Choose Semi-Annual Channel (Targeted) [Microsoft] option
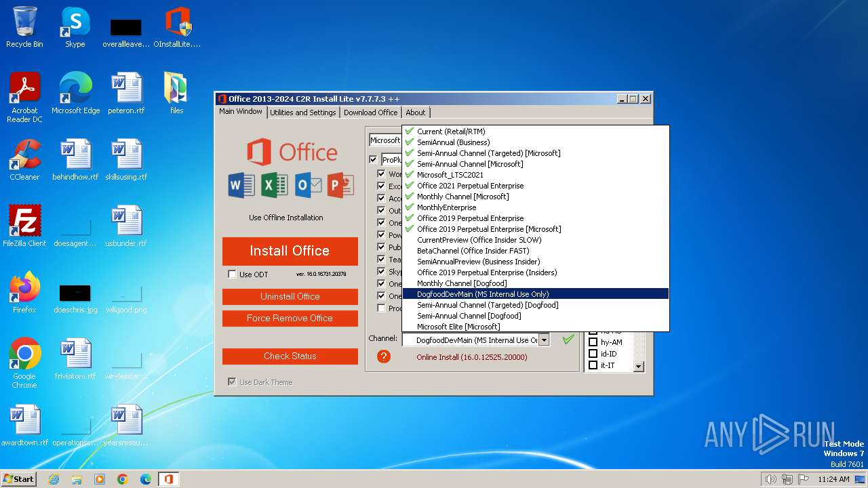The height and width of the screenshot is (488, 868). (535, 153)
